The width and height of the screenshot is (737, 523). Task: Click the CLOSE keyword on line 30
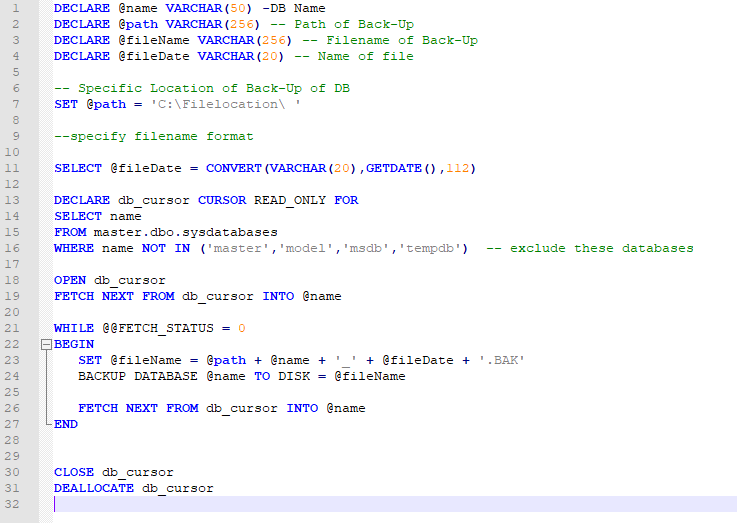tap(74, 472)
